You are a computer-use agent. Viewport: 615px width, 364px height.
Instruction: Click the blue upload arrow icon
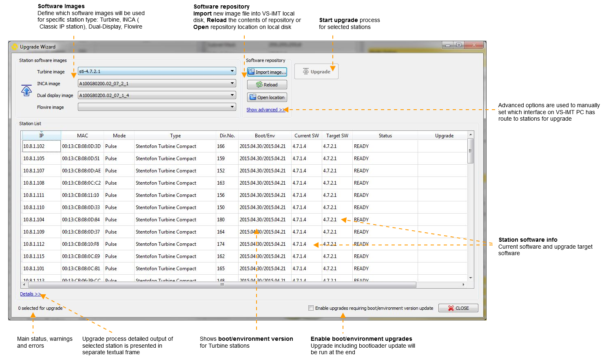27,90
